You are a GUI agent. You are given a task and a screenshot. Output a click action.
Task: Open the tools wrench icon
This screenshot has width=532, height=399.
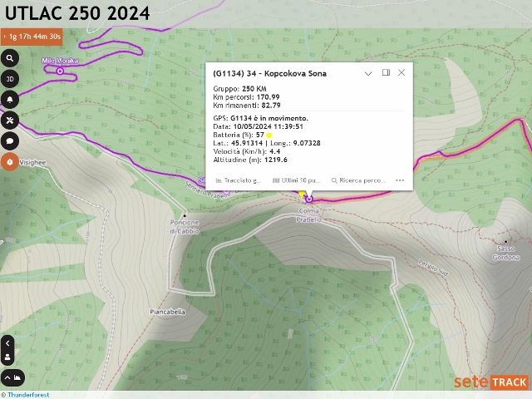point(10,121)
